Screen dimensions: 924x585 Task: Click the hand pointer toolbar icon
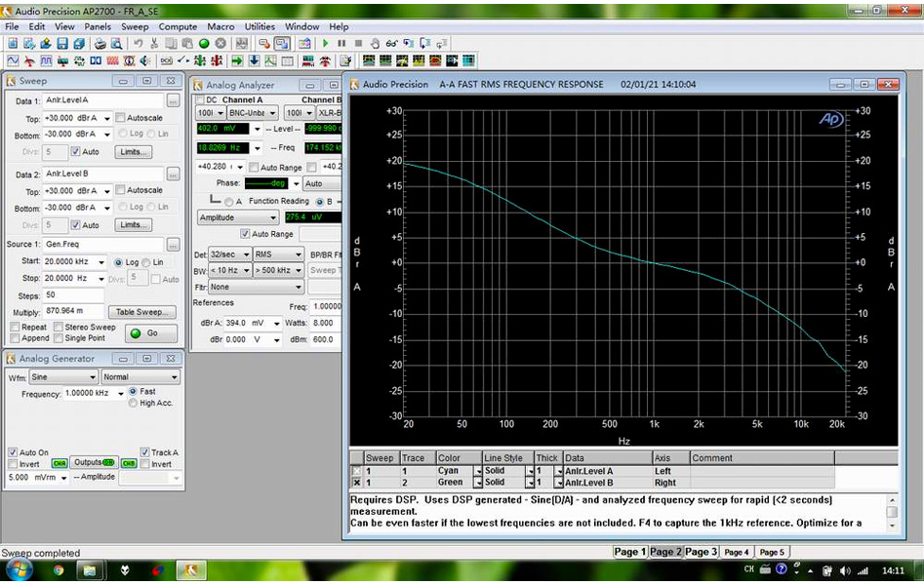pos(375,43)
